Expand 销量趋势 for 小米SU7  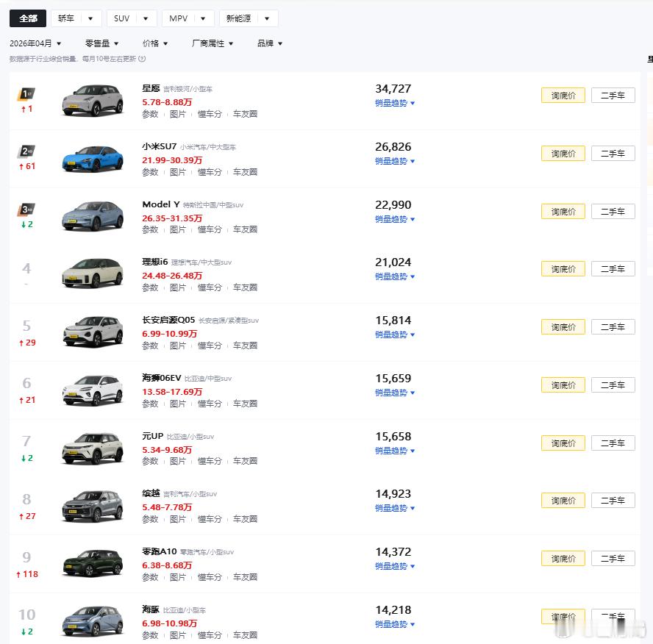coord(395,161)
